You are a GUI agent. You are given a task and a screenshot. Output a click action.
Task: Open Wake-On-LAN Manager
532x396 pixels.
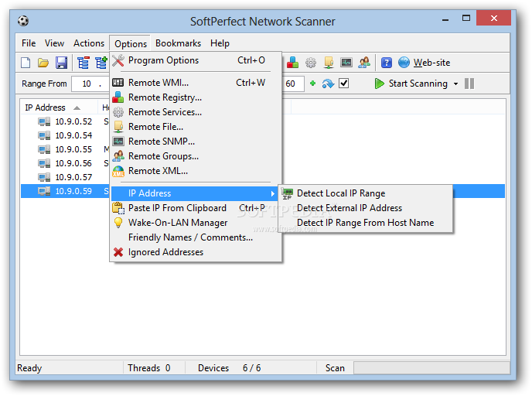(196, 223)
